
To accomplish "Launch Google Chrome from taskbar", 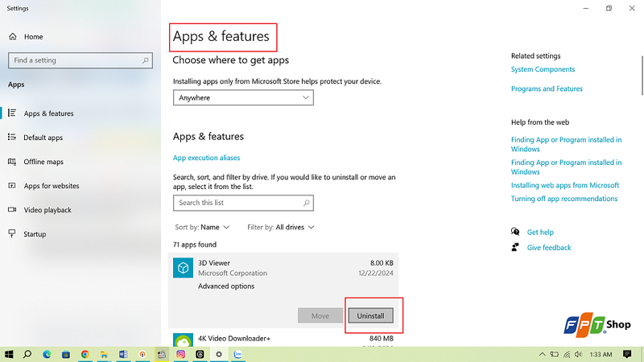I will tap(85, 354).
